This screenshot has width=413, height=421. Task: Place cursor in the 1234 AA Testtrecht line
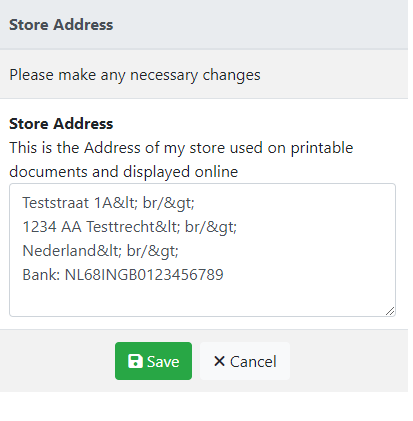129,227
